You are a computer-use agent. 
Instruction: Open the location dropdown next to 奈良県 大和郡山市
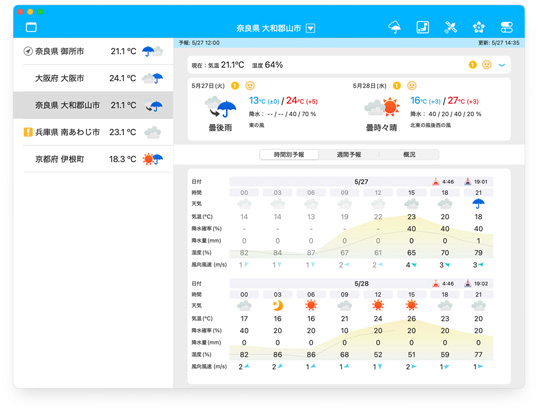311,28
